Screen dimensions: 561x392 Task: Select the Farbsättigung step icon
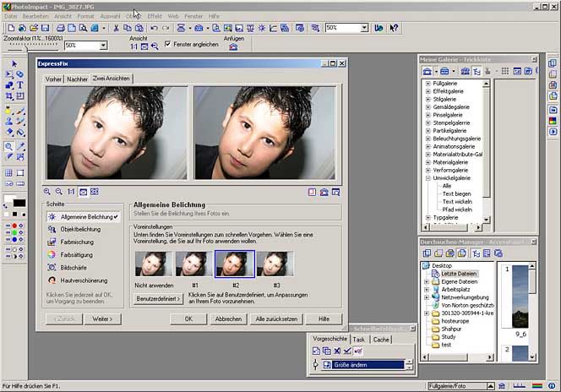pyautogui.click(x=52, y=253)
